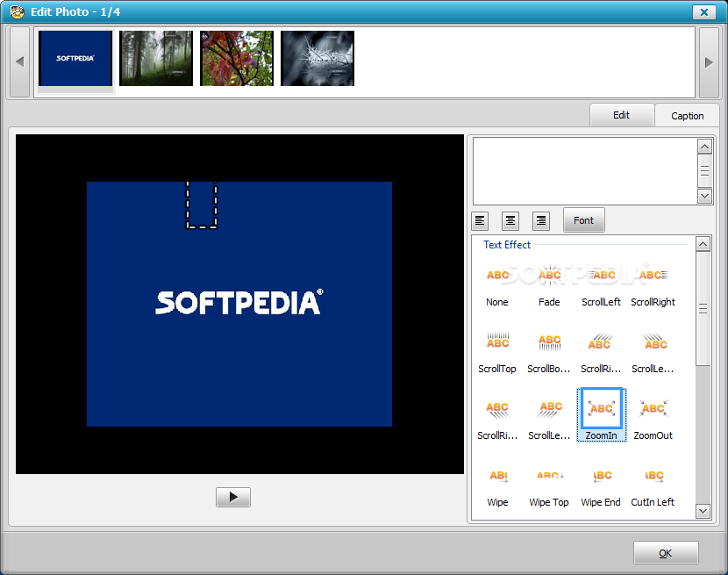Select the autumn leaves thumbnail
728x575 pixels.
click(x=237, y=59)
